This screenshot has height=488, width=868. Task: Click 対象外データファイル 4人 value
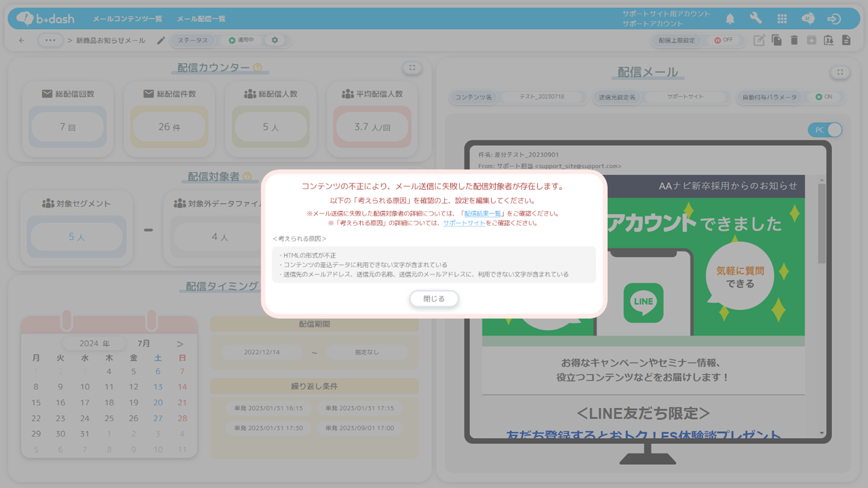tap(220, 237)
